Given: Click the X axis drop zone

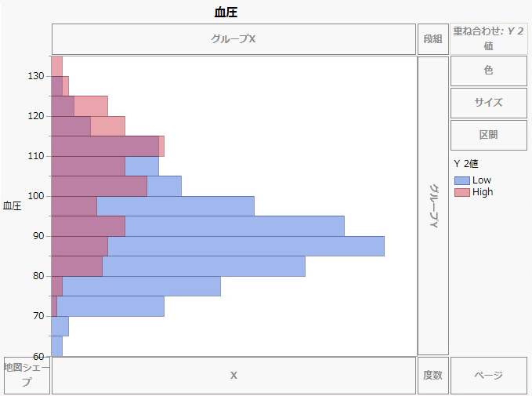Looking at the screenshot, I should pyautogui.click(x=233, y=376).
